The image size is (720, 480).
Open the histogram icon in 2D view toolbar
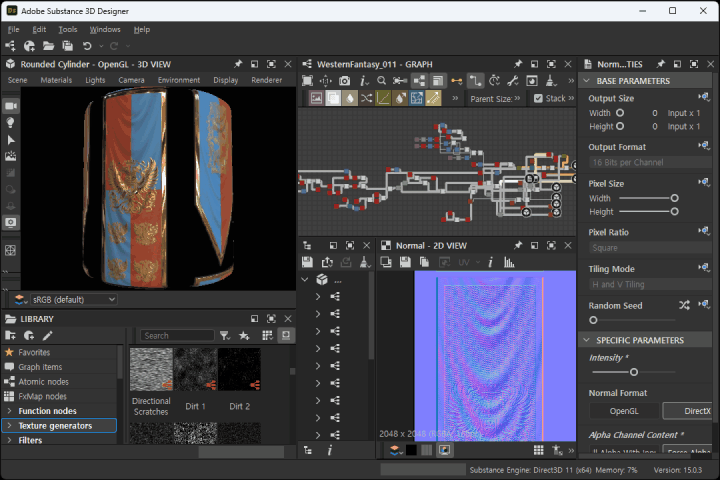(x=509, y=262)
